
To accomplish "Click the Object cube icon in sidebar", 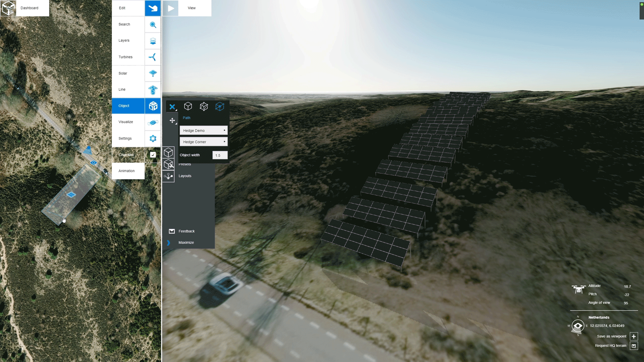I will click(153, 106).
